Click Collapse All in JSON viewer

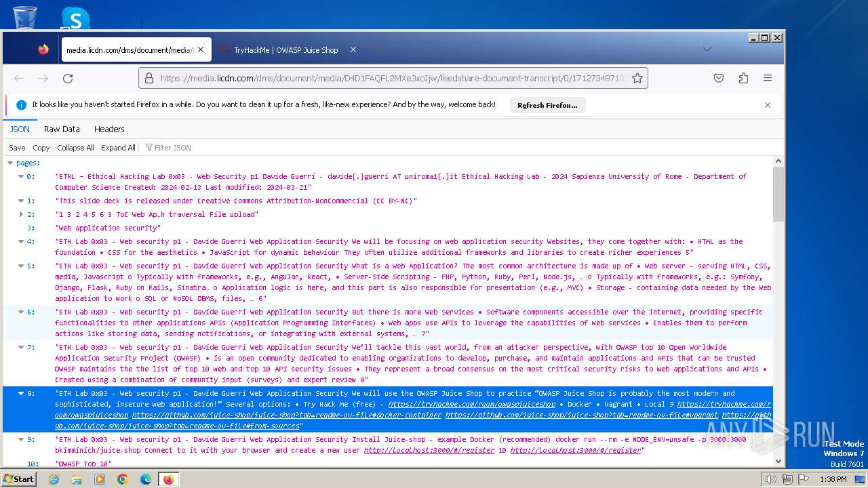75,148
